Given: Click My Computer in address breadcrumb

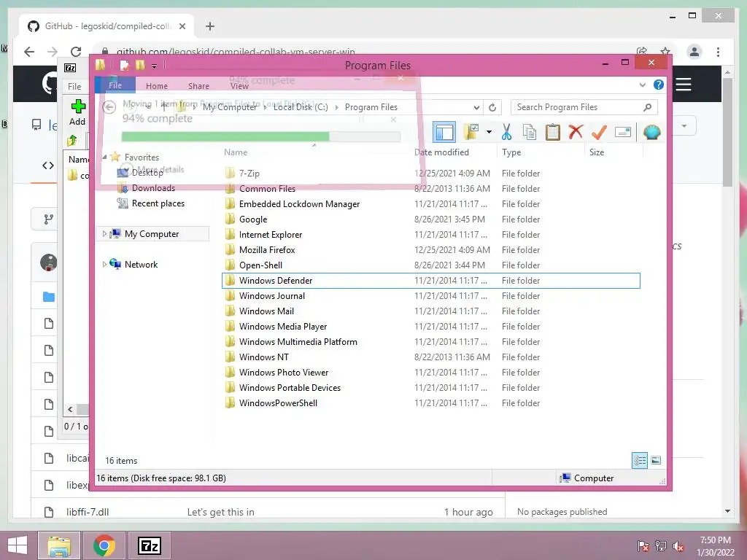Looking at the screenshot, I should [230, 107].
